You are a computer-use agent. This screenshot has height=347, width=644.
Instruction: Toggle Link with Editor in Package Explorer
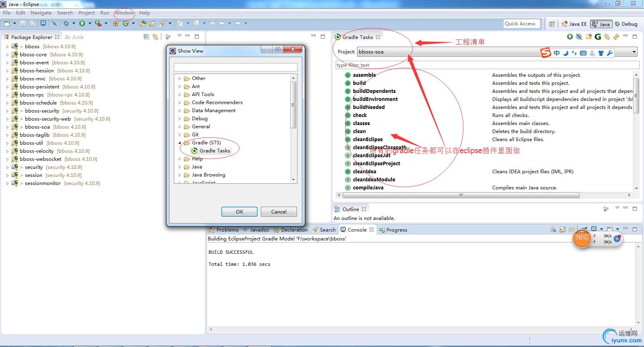click(x=155, y=37)
